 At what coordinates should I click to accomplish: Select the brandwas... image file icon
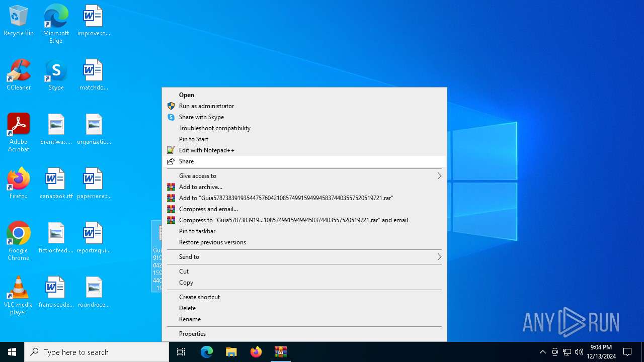coord(56,130)
